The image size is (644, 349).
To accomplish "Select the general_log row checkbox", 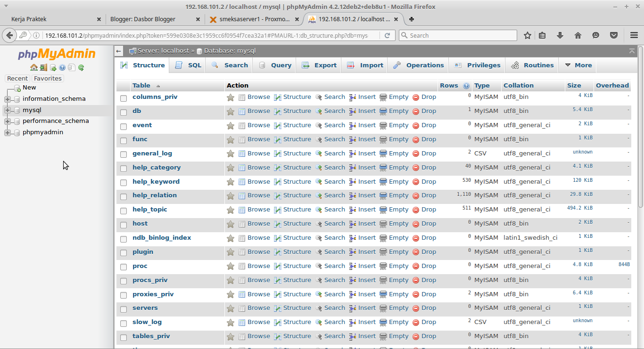I will click(124, 154).
